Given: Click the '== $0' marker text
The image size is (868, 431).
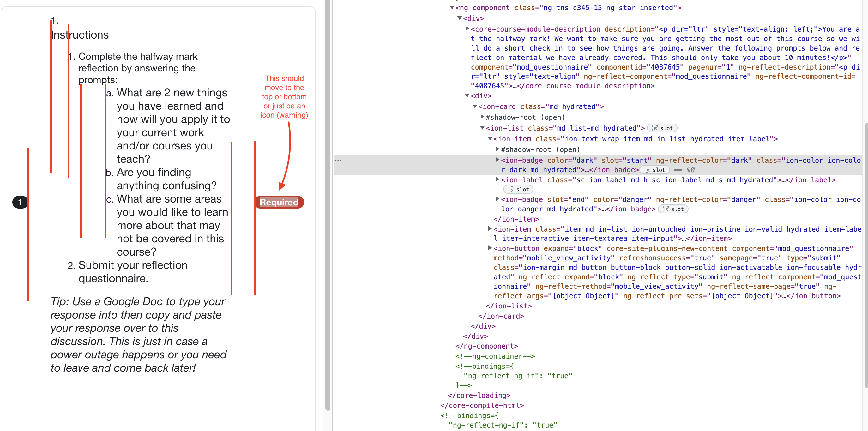Looking at the screenshot, I should [x=684, y=170].
